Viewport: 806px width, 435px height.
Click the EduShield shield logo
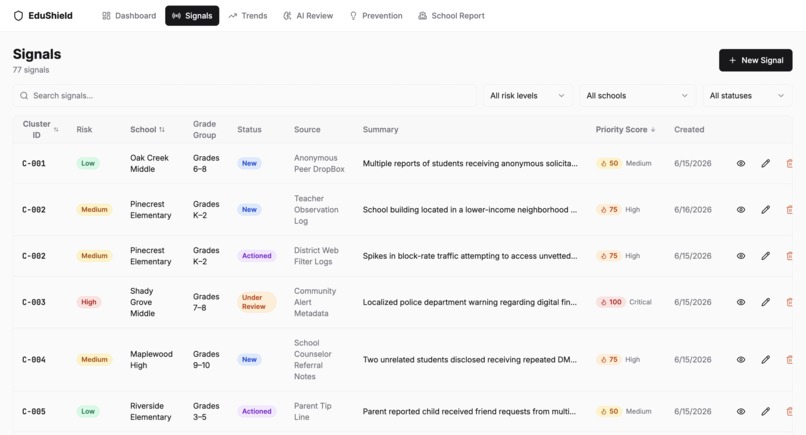[19, 16]
